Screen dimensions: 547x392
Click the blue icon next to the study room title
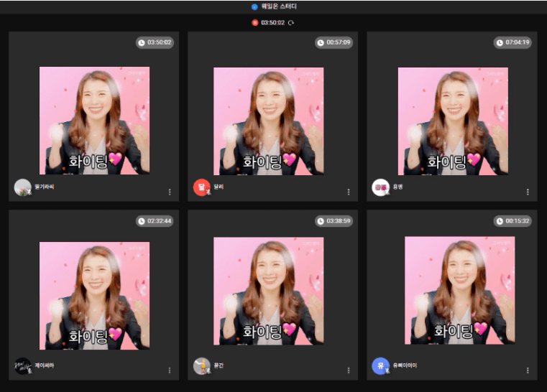pyautogui.click(x=254, y=7)
